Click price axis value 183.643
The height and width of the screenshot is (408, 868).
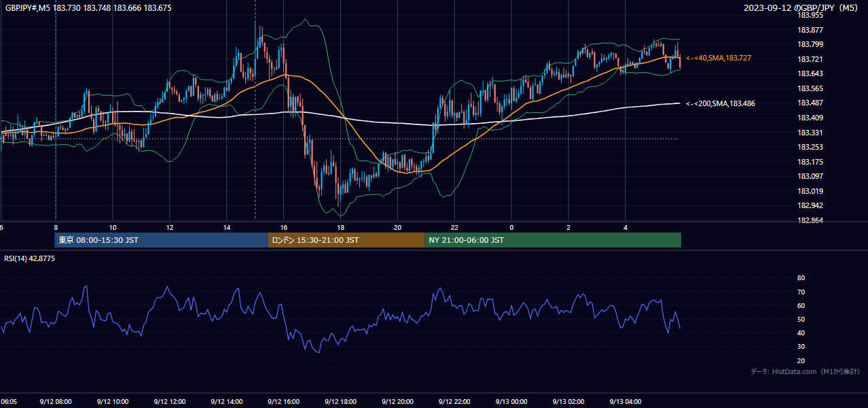tap(810, 74)
